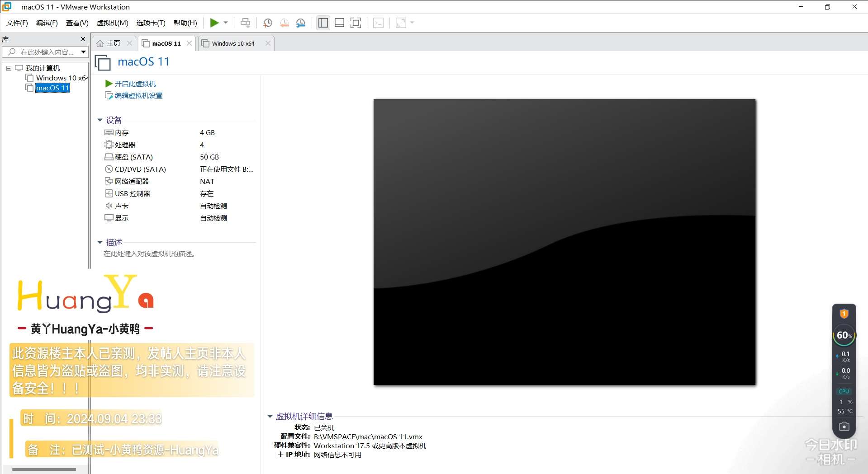Open snapshot manager toolbar icon
The width and height of the screenshot is (868, 474).
301,23
